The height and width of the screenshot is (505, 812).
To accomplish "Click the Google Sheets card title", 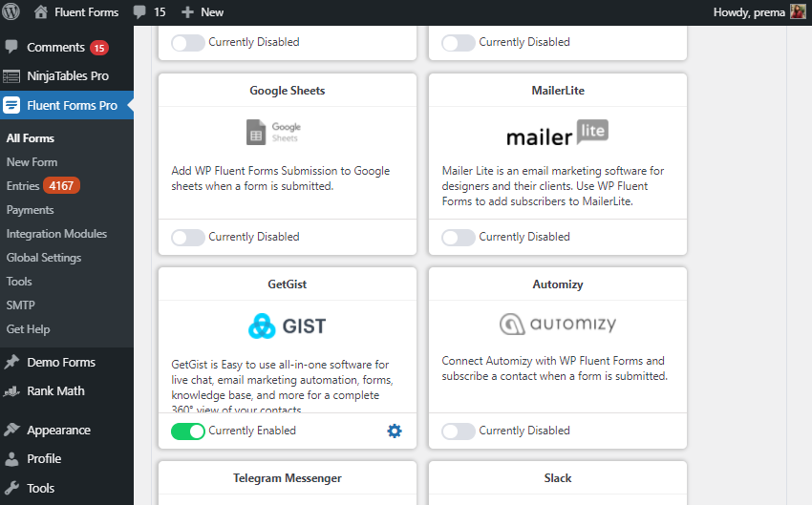I will pyautogui.click(x=288, y=91).
